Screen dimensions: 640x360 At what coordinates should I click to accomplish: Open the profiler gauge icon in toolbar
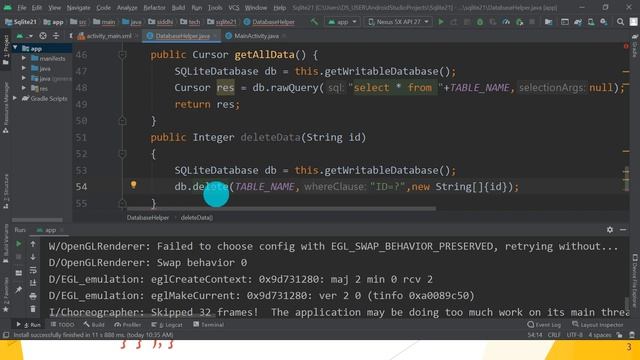(506, 22)
